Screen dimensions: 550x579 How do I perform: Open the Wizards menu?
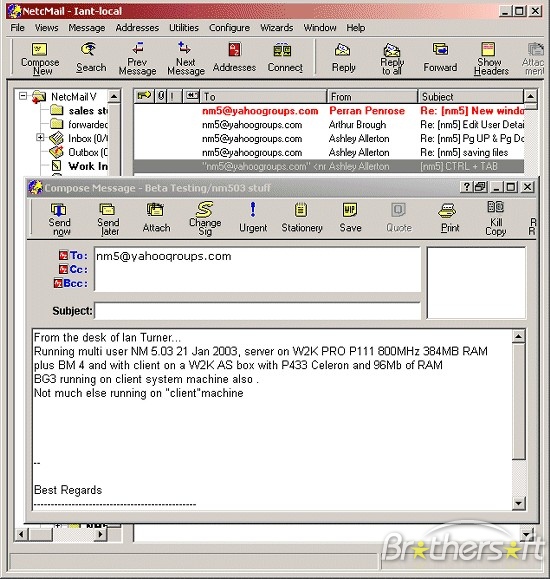277,28
